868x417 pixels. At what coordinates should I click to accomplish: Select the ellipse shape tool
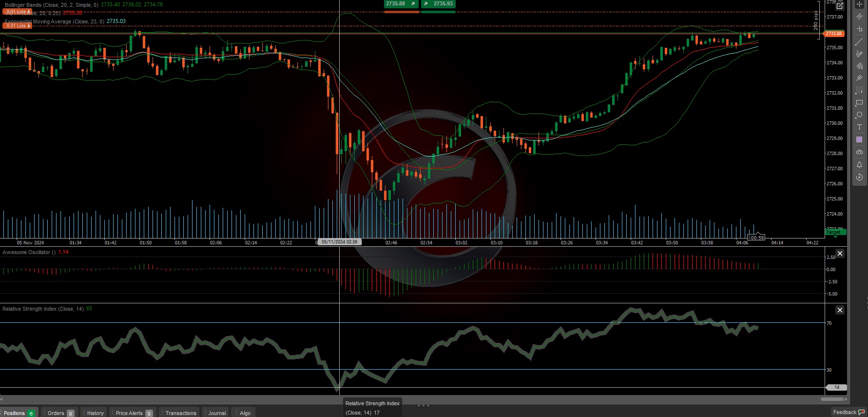click(x=859, y=115)
